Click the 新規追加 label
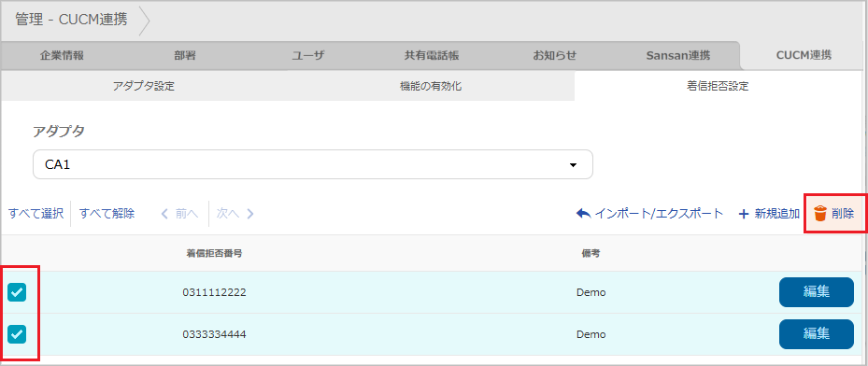The height and width of the screenshot is (366, 868). click(x=776, y=214)
